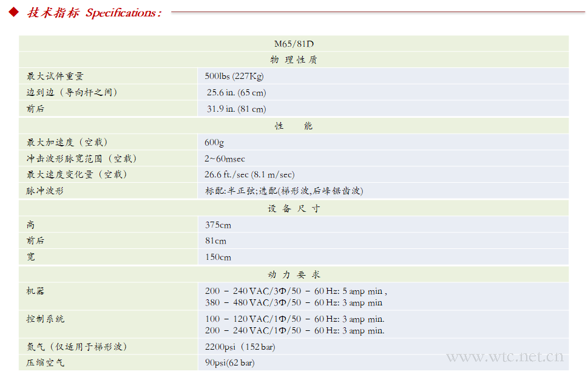The height and width of the screenshot is (374, 588).
Task: Select the M65/81D model header
Action: (294, 44)
